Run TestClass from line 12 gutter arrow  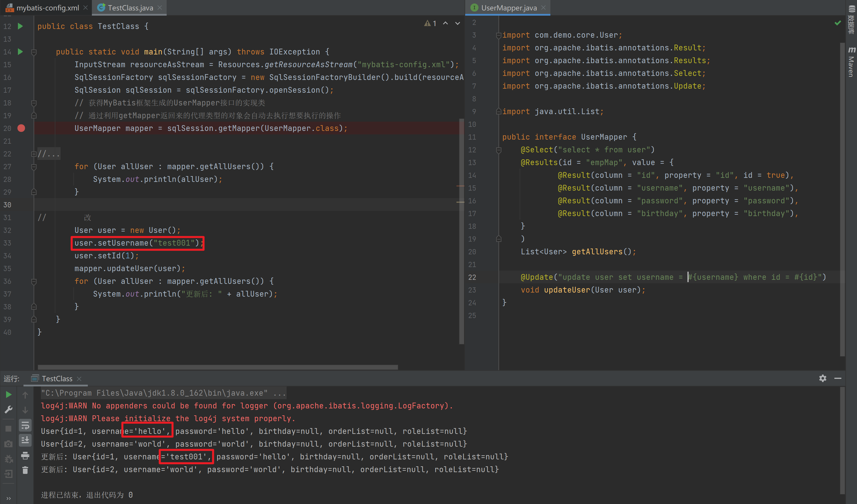point(20,26)
